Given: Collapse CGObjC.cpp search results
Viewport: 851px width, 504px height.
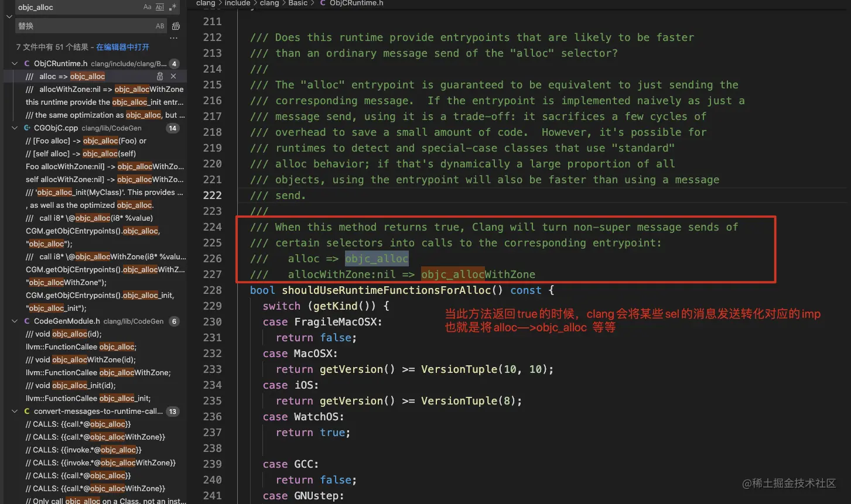Looking at the screenshot, I should coord(15,128).
